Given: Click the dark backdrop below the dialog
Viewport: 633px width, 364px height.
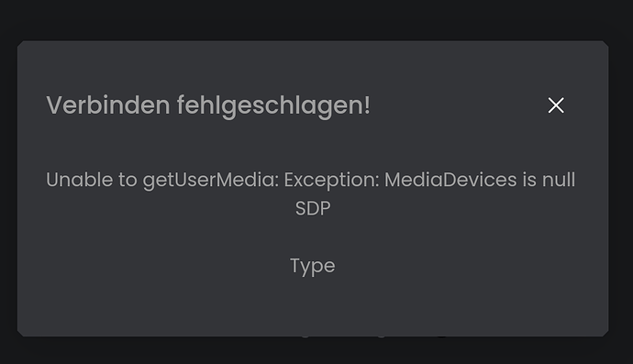Looking at the screenshot, I should 316,350.
